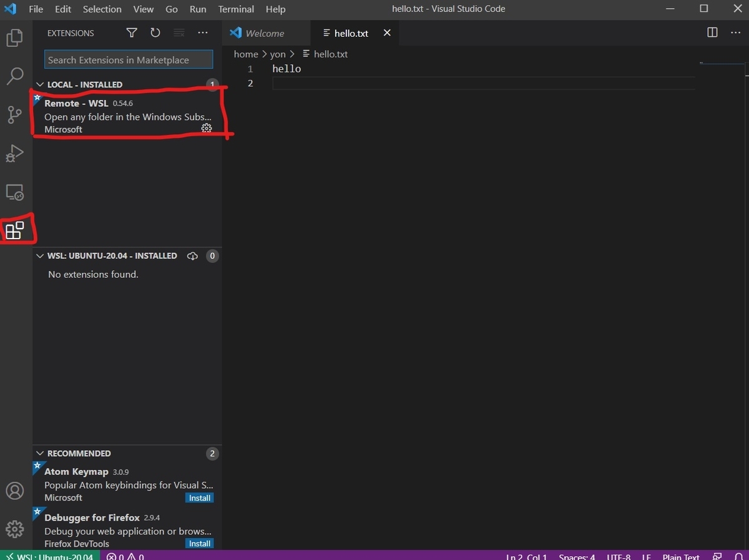The width and height of the screenshot is (749, 560).
Task: Click the 'No extensions found.' message
Action: tap(93, 274)
